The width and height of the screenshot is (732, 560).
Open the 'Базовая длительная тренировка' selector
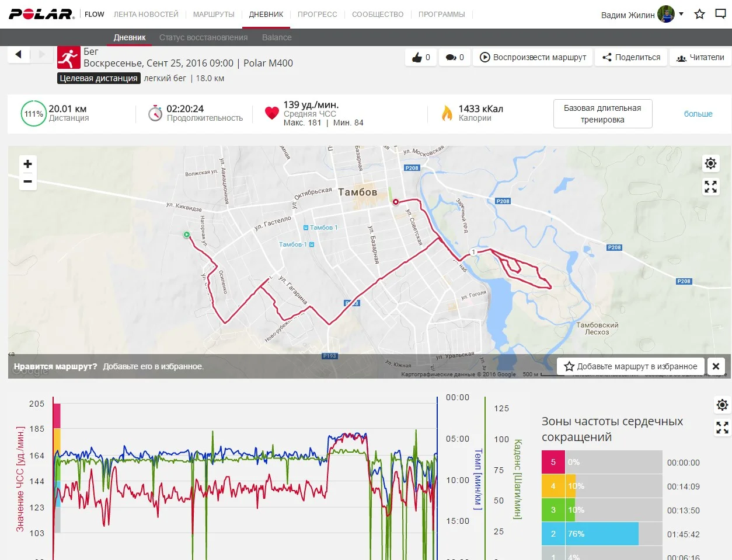pyautogui.click(x=602, y=114)
